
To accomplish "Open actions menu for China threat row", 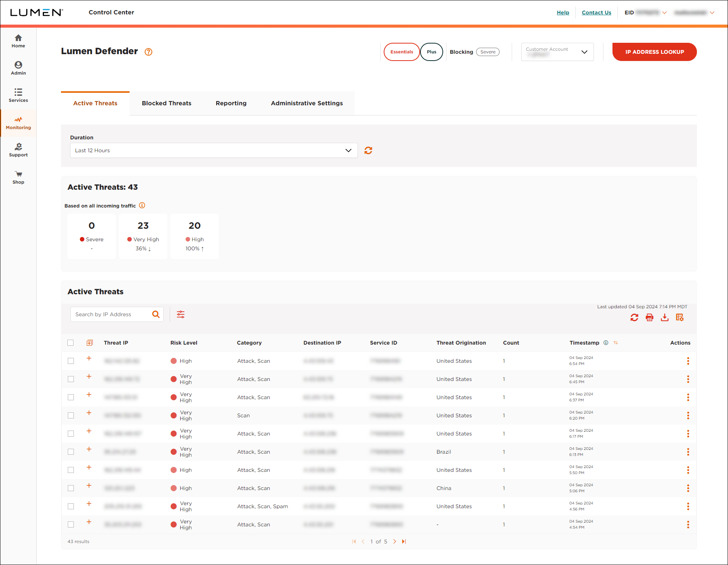I will pyautogui.click(x=688, y=488).
